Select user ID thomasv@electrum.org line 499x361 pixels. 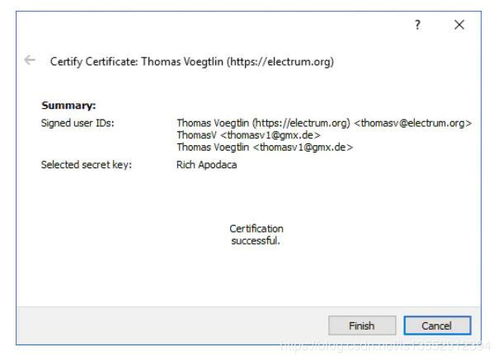click(x=324, y=123)
